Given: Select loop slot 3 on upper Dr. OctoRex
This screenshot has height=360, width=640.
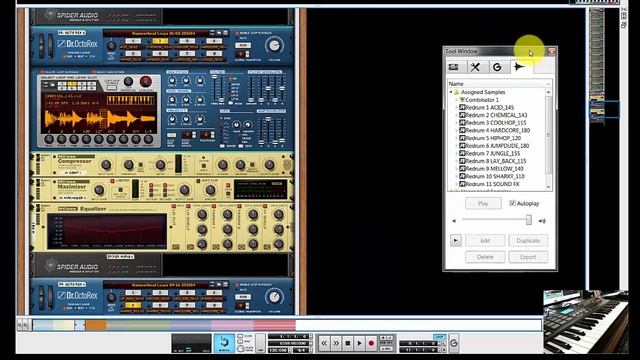Looking at the screenshot, I should (x=187, y=41).
